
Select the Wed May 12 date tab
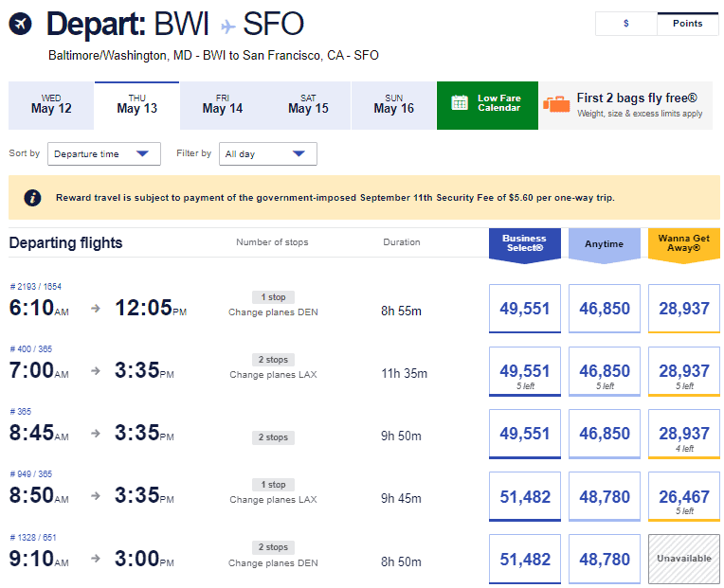coord(51,104)
